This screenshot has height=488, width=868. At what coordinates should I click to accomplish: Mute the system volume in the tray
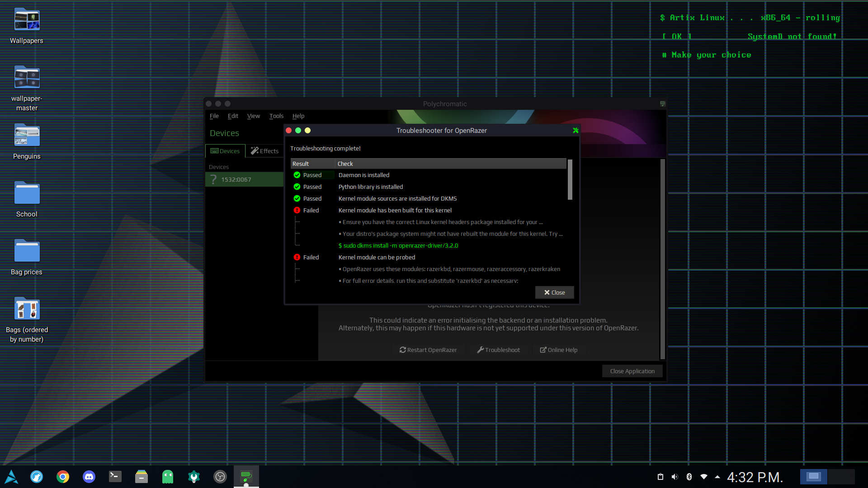675,477
